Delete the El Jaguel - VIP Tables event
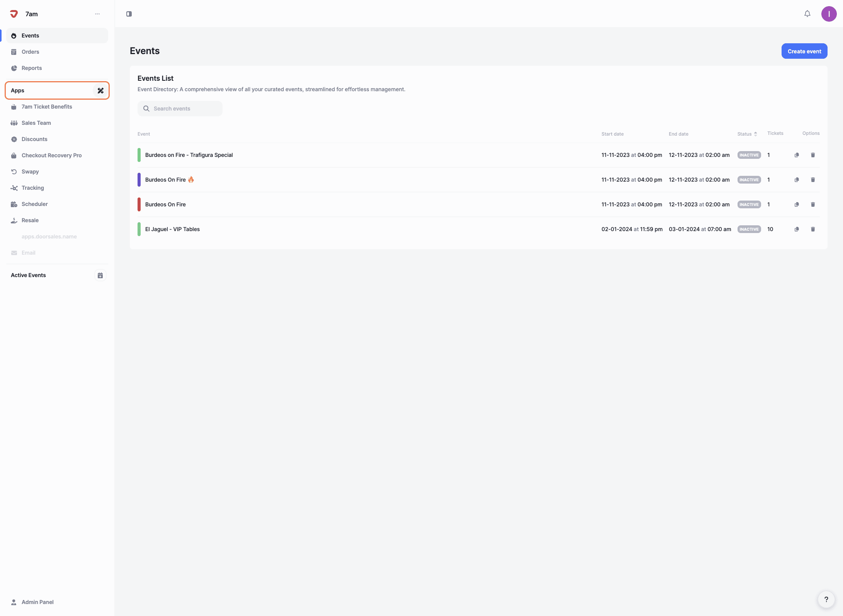Screen dimensions: 843x616 [813, 229]
